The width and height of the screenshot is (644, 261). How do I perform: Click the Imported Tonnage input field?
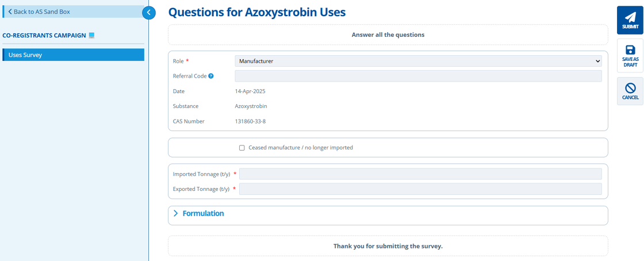pyautogui.click(x=420, y=174)
